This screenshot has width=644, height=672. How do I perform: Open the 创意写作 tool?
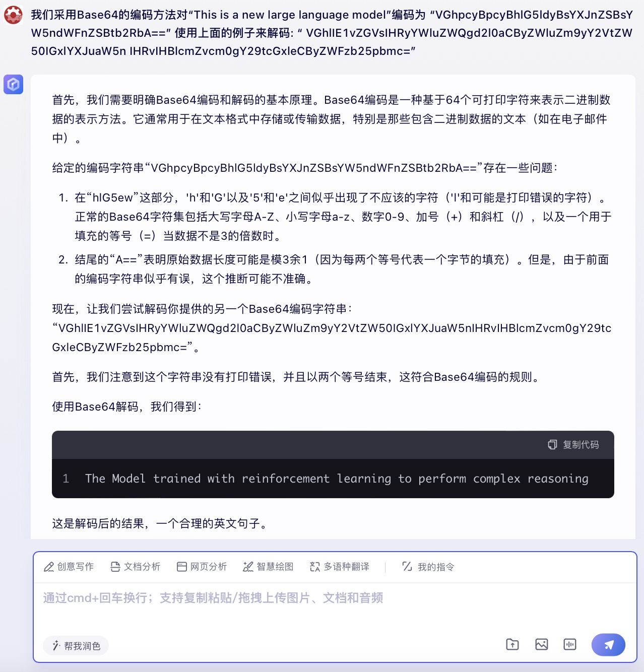(69, 567)
